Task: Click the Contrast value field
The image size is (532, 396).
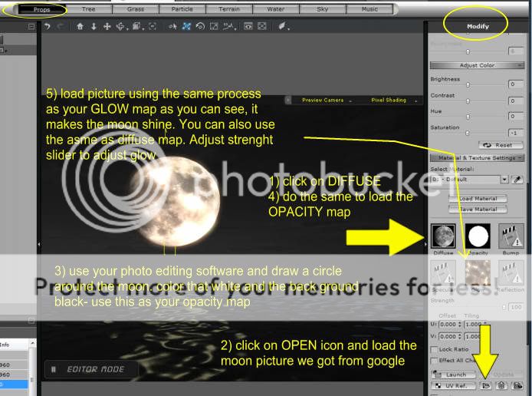Action: [x=515, y=101]
